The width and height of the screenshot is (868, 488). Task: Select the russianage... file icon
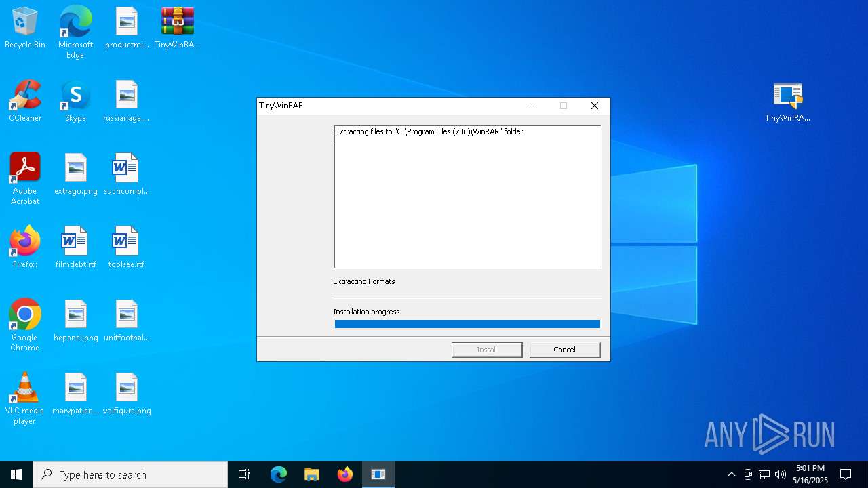coord(127,102)
